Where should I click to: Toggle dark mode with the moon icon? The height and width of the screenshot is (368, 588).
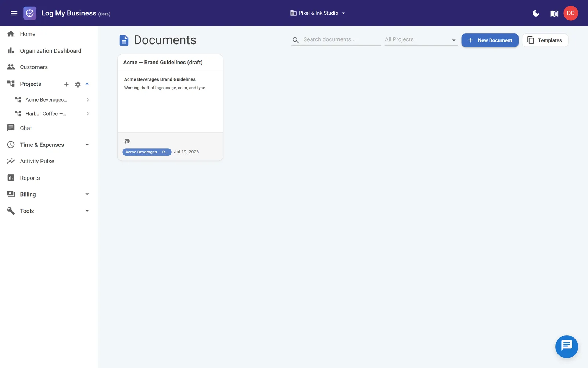(536, 13)
